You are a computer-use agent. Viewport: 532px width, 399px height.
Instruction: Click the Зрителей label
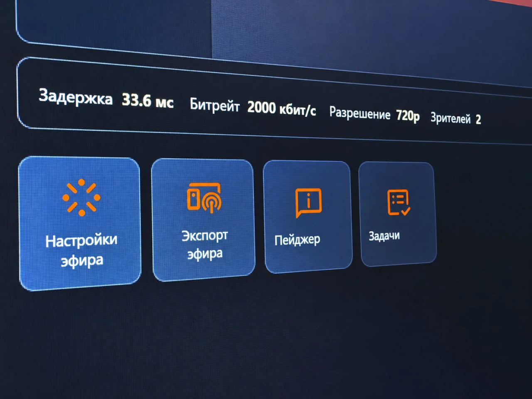[x=450, y=118]
